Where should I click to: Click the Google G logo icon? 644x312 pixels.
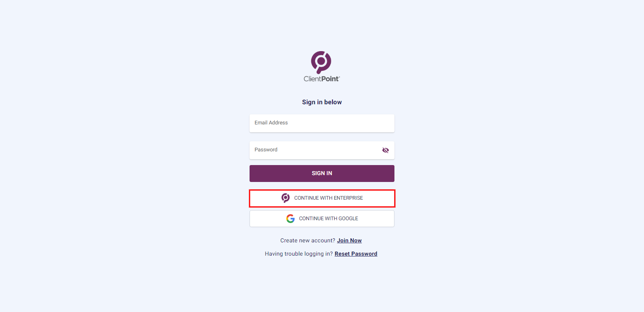click(291, 219)
